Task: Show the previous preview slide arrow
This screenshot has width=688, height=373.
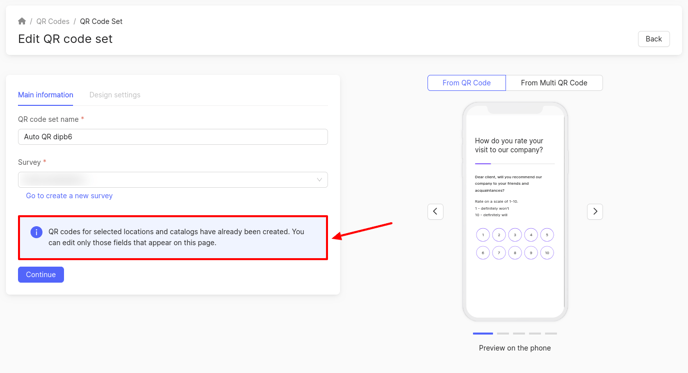Action: coord(435,212)
